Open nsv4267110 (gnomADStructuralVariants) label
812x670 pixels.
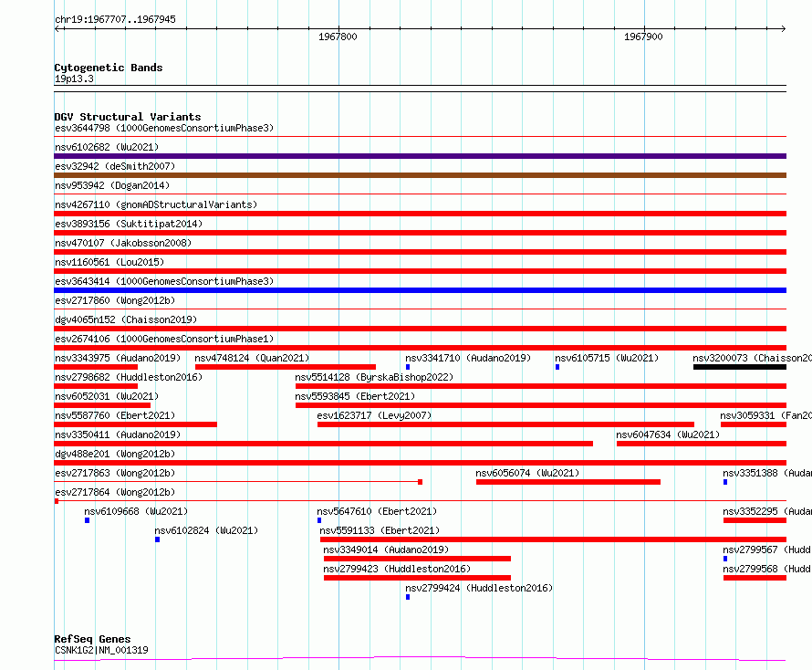coord(156,204)
